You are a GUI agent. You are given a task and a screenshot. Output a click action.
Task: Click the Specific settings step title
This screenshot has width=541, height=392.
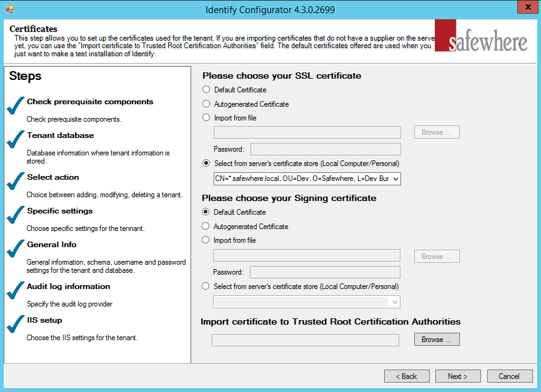pyautogui.click(x=60, y=210)
